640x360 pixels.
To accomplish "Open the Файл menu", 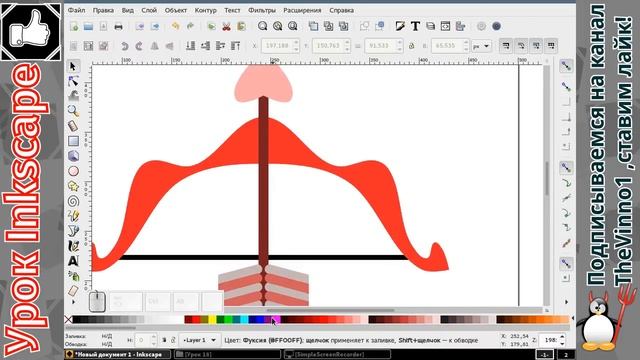I will click(76, 10).
